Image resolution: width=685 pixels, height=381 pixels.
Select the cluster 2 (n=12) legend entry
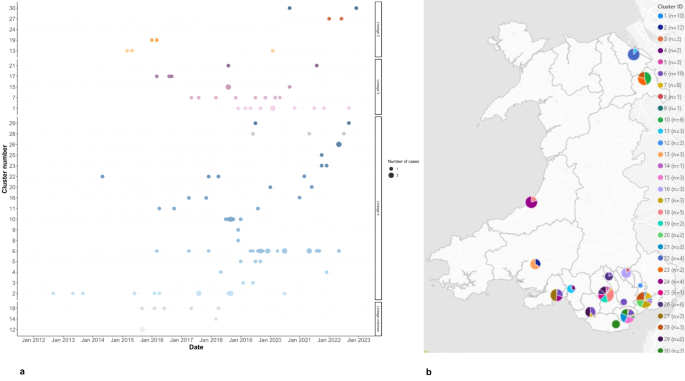pyautogui.click(x=671, y=28)
